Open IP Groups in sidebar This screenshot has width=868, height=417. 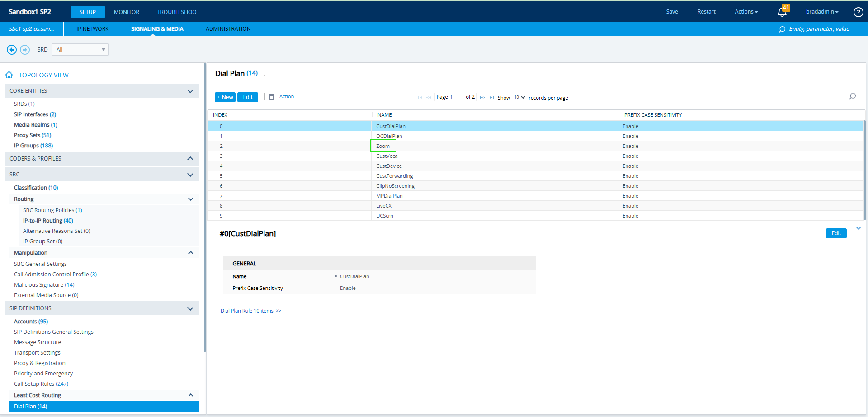tap(33, 146)
